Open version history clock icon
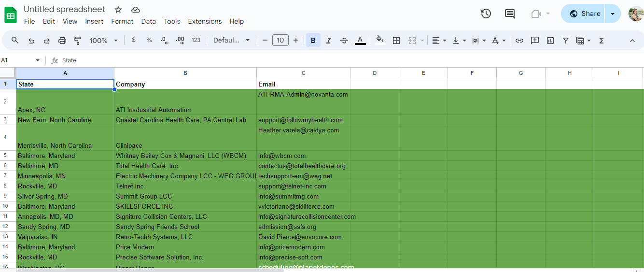This screenshot has height=272, width=644. 486,14
